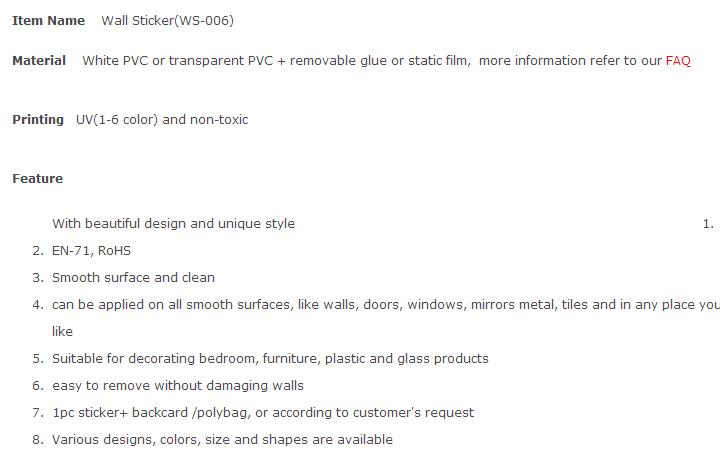
Task: Click the "more information refer to our" text
Action: point(570,61)
